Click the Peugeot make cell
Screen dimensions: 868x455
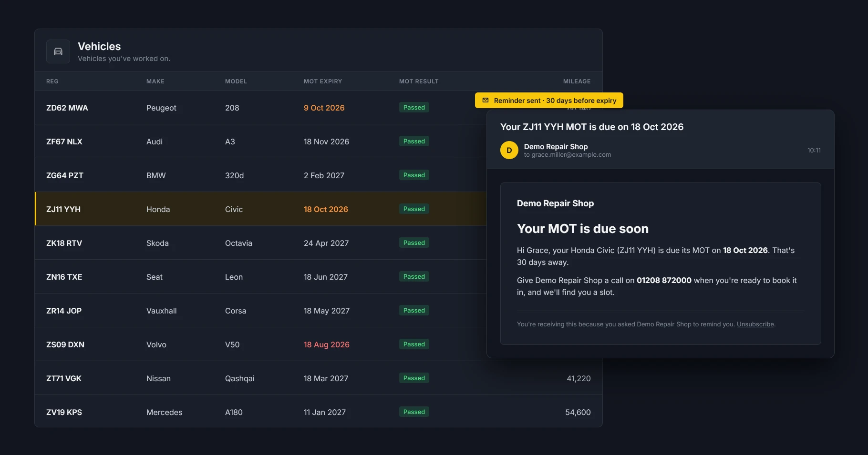pos(161,108)
